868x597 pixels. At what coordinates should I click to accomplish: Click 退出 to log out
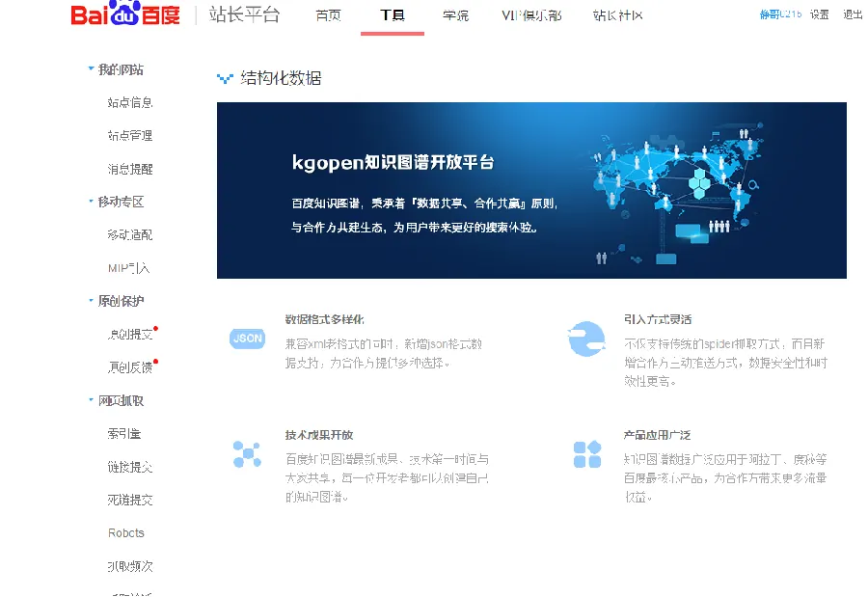tap(853, 14)
